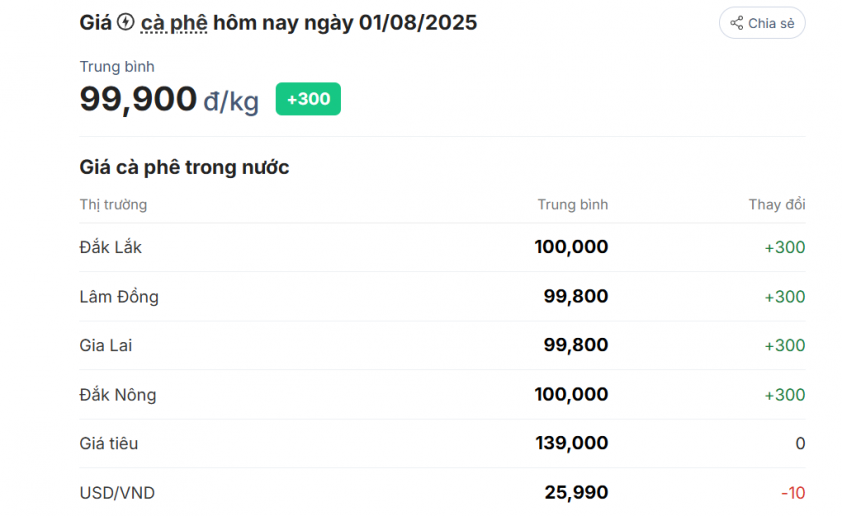Select the Gia Lai market row

(x=442, y=345)
